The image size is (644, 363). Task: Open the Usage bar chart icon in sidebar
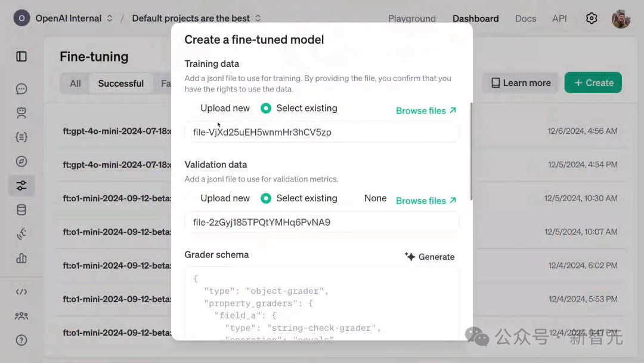21,258
